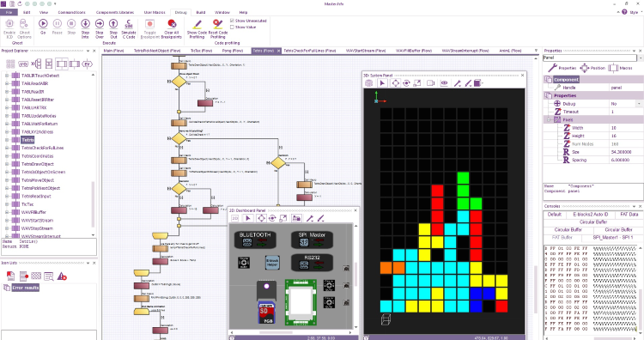Open the Debug property dropdown
Screen dimensions: 644x340
point(640,104)
